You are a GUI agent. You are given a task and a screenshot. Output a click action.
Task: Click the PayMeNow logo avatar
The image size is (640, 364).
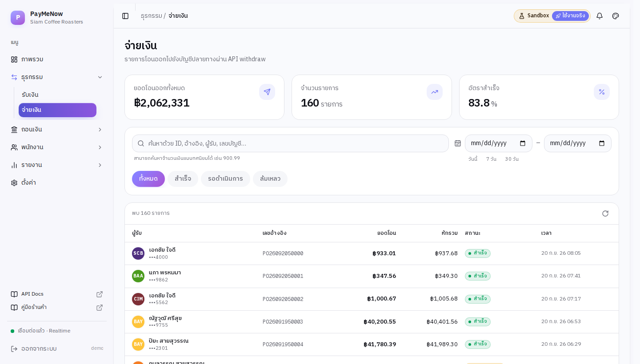click(x=18, y=18)
